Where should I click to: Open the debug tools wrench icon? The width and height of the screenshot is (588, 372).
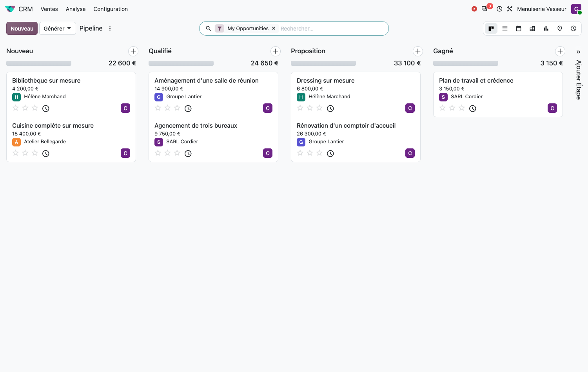(x=510, y=9)
